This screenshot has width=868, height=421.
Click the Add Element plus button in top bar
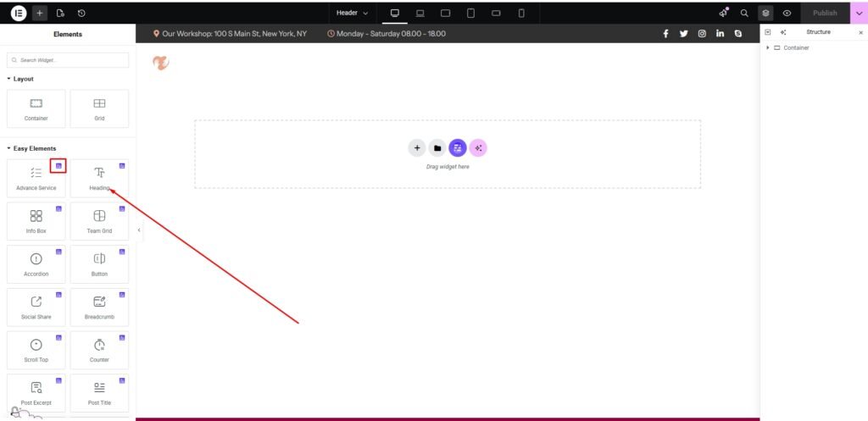pos(40,13)
